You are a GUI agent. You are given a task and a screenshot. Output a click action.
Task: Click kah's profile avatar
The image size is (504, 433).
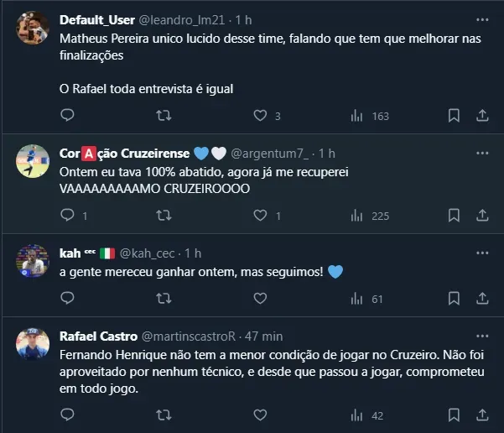[33, 261]
